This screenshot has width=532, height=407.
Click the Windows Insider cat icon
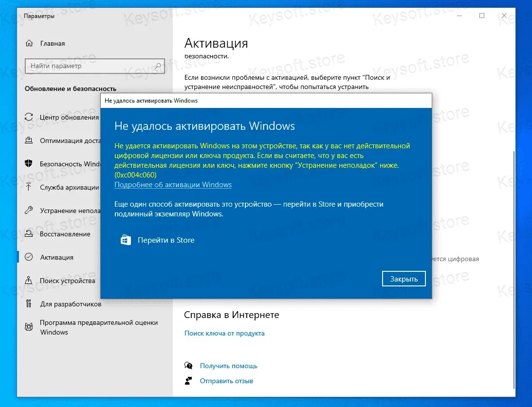29,327
